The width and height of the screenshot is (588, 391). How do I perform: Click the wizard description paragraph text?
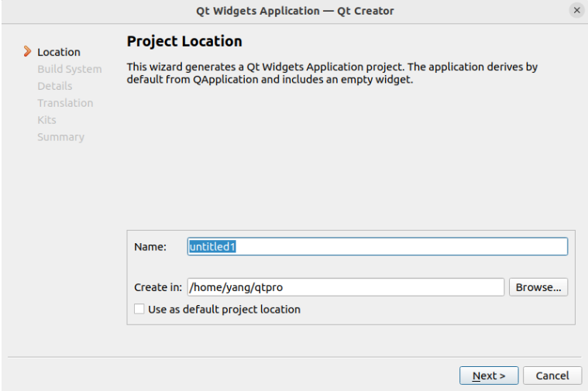point(332,74)
